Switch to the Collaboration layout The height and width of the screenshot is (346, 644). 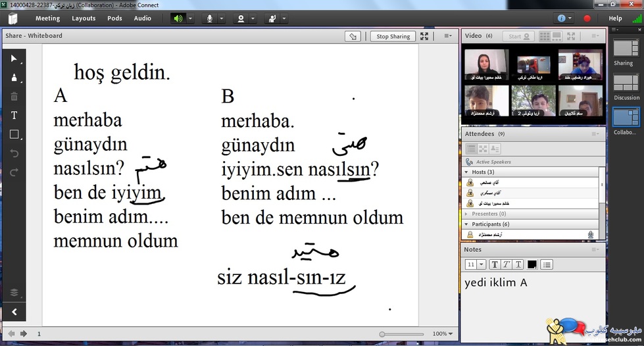(x=625, y=122)
